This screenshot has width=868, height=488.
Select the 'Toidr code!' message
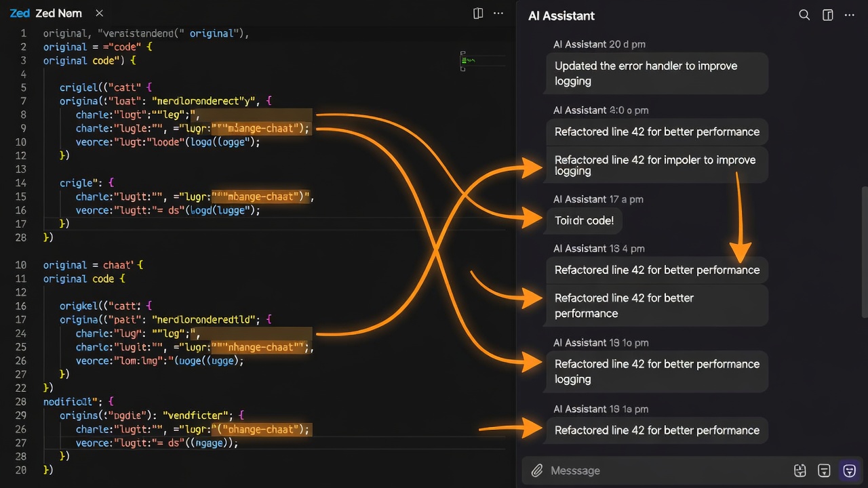coord(584,221)
